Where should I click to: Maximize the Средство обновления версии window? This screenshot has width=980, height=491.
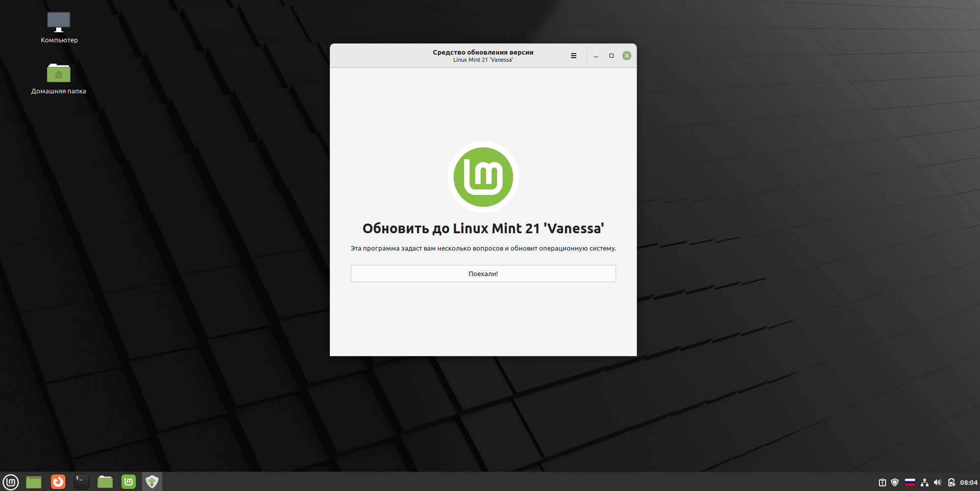click(611, 56)
